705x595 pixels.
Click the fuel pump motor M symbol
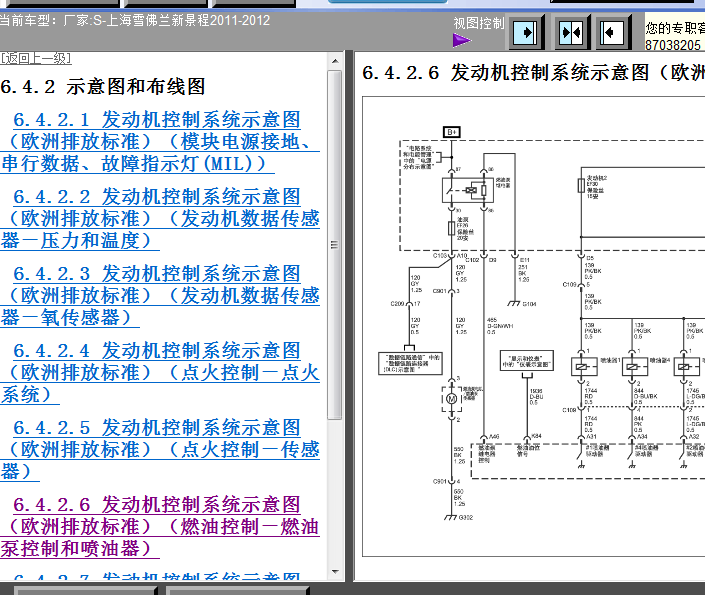tap(451, 398)
